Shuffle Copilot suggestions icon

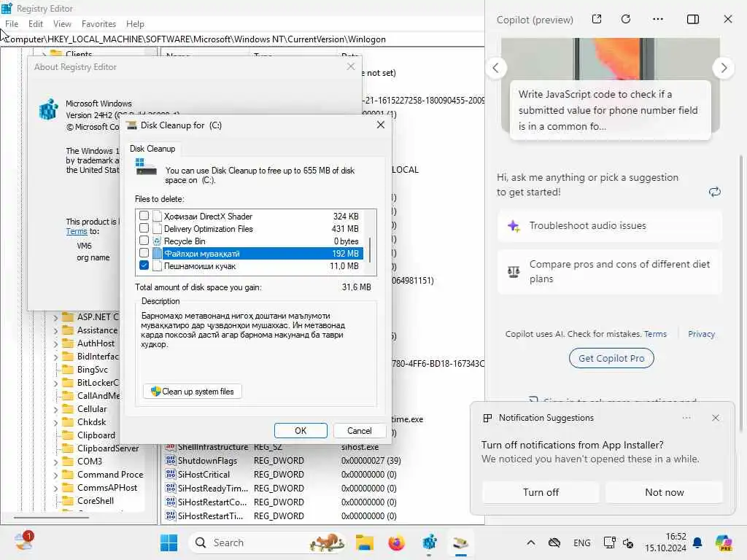click(x=715, y=192)
